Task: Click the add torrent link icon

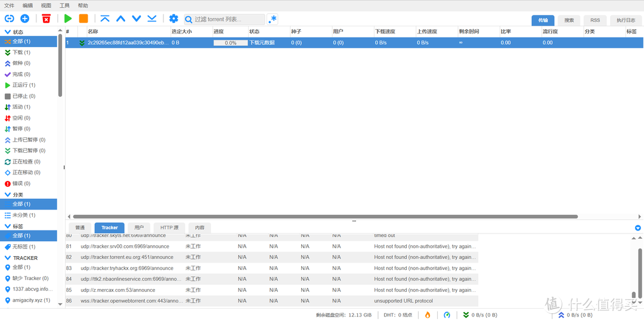Action: [x=9, y=19]
